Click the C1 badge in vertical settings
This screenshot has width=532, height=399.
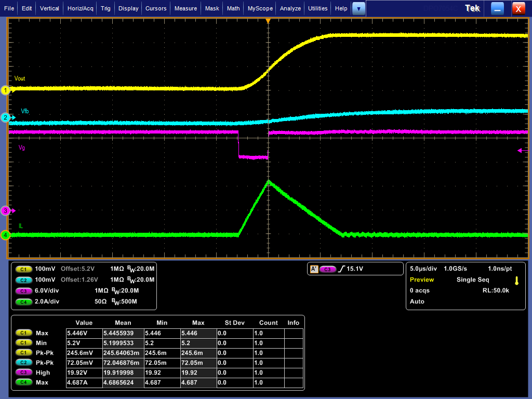(x=23, y=269)
